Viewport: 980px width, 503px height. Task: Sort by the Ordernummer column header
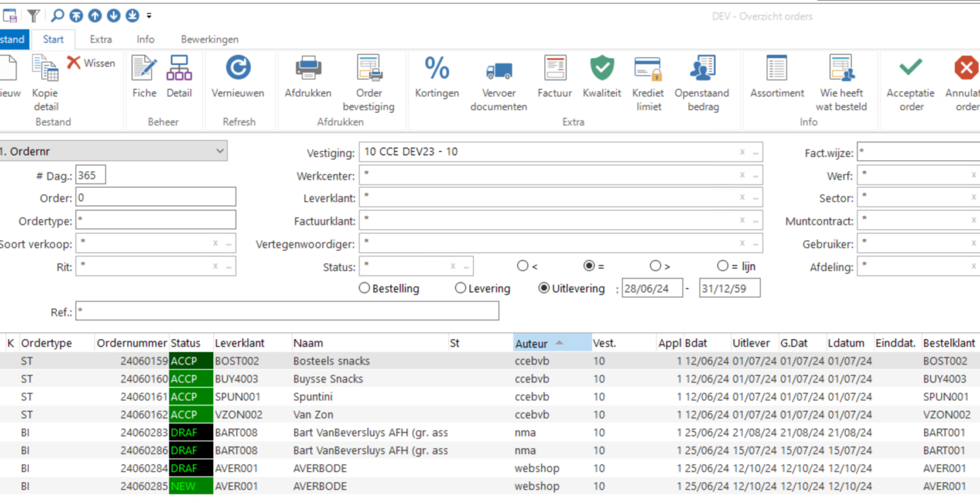pos(131,343)
